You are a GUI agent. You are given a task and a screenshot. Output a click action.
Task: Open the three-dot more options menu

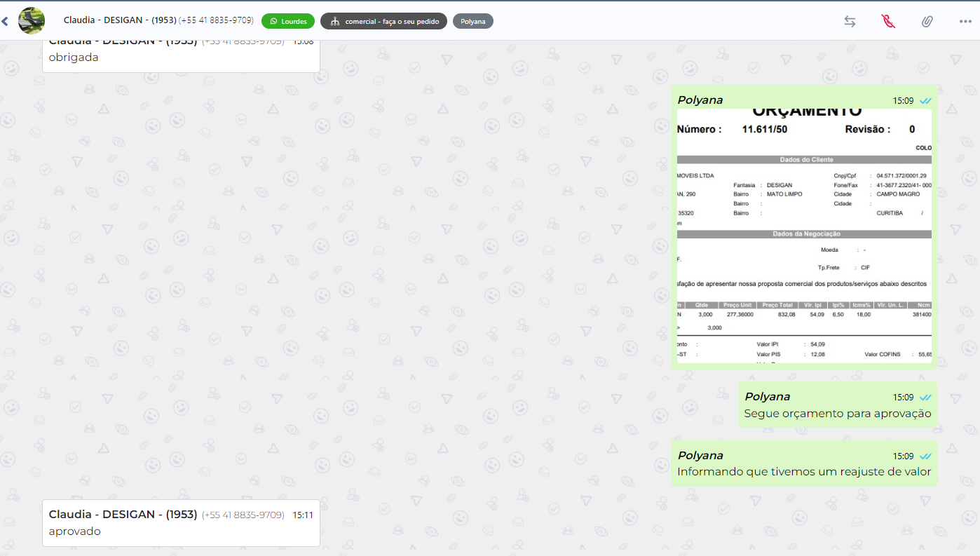[965, 22]
